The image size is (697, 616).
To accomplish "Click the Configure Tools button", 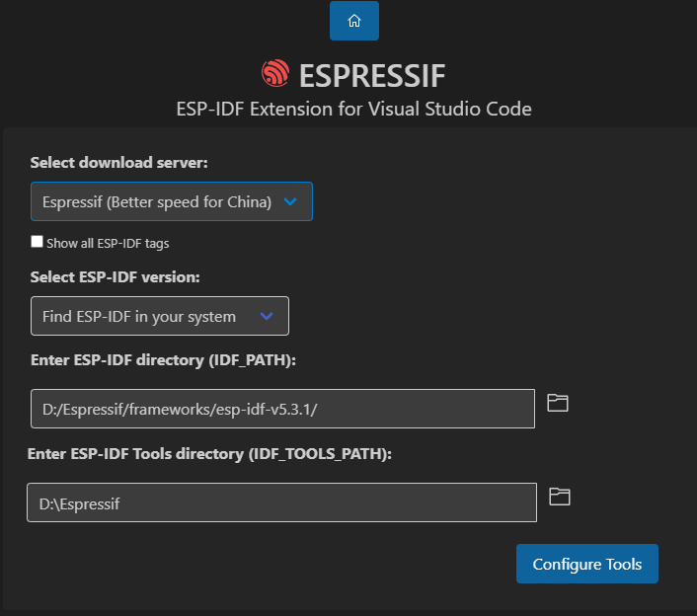I will (x=587, y=565).
